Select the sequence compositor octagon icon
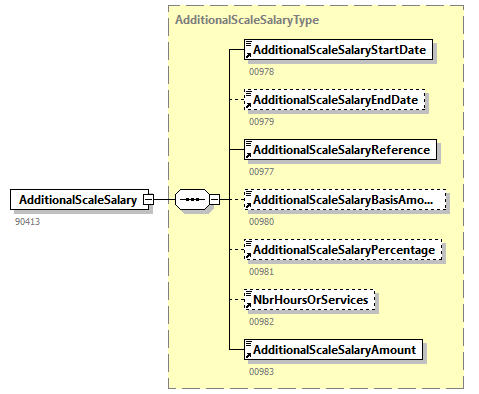The width and height of the screenshot is (479, 394). (193, 200)
